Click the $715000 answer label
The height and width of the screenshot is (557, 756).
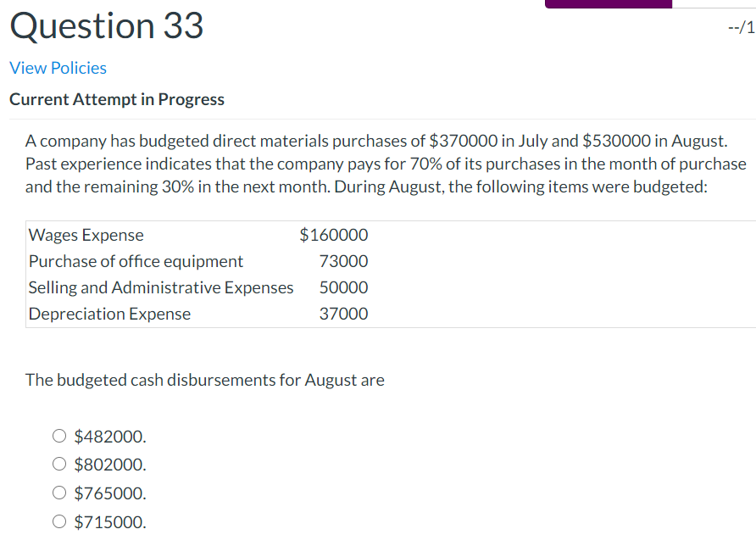pos(109,521)
